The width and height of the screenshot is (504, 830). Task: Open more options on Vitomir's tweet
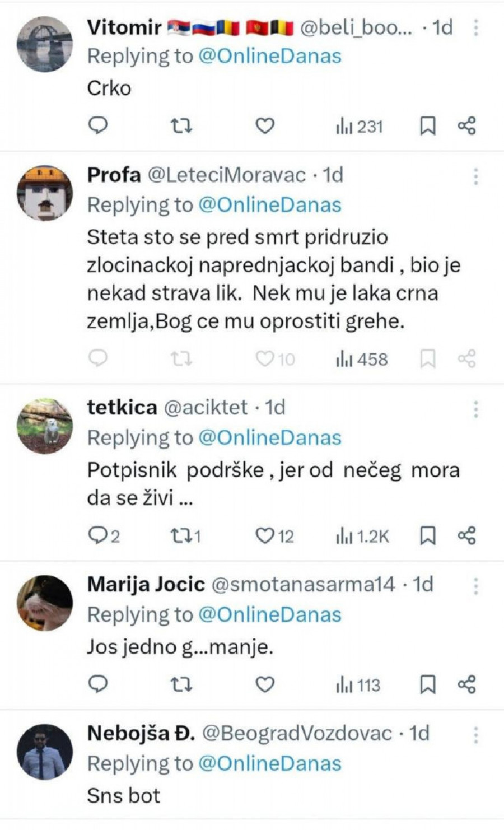pos(475,27)
